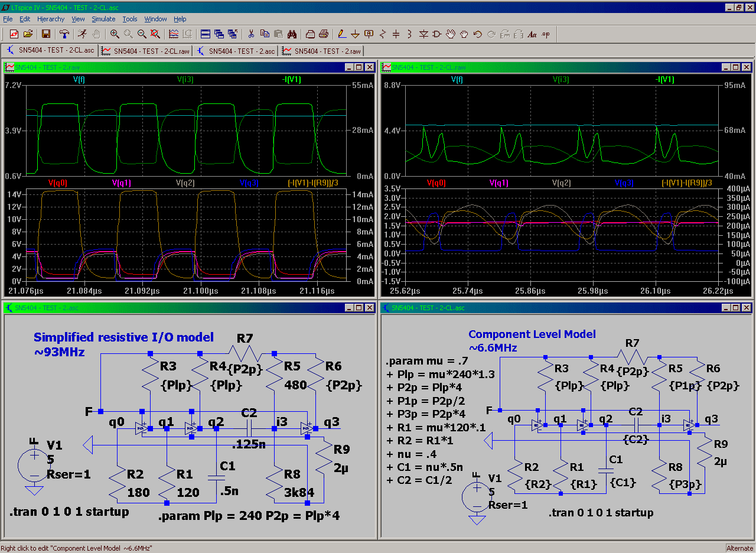Switch to the SN5404 - TEST - 2.asc tab
The image size is (756, 553).
[x=236, y=51]
